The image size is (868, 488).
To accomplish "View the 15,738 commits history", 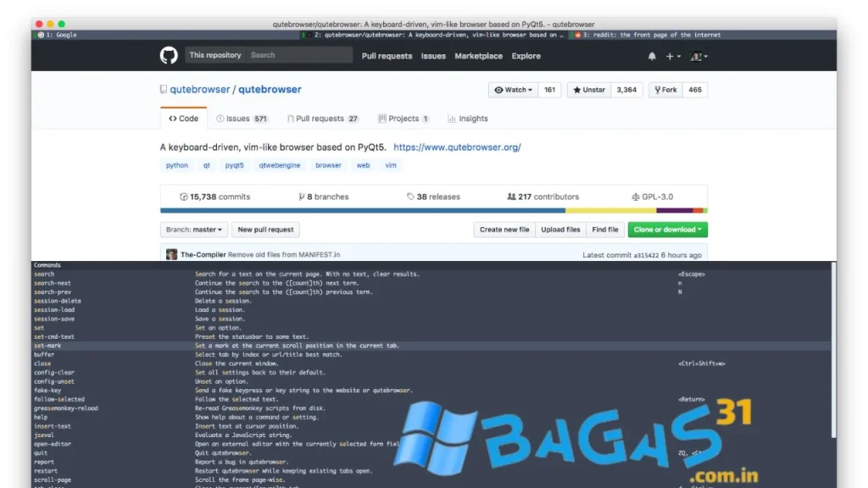I will click(214, 197).
